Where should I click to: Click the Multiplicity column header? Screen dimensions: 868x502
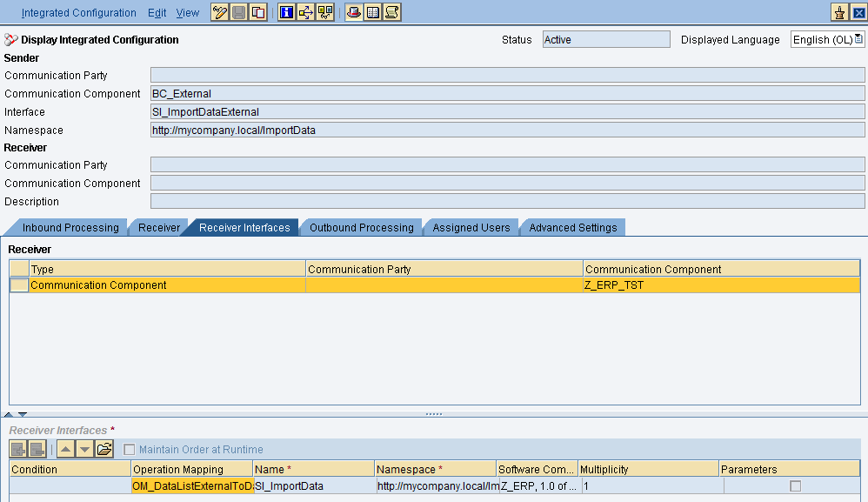(x=649, y=469)
